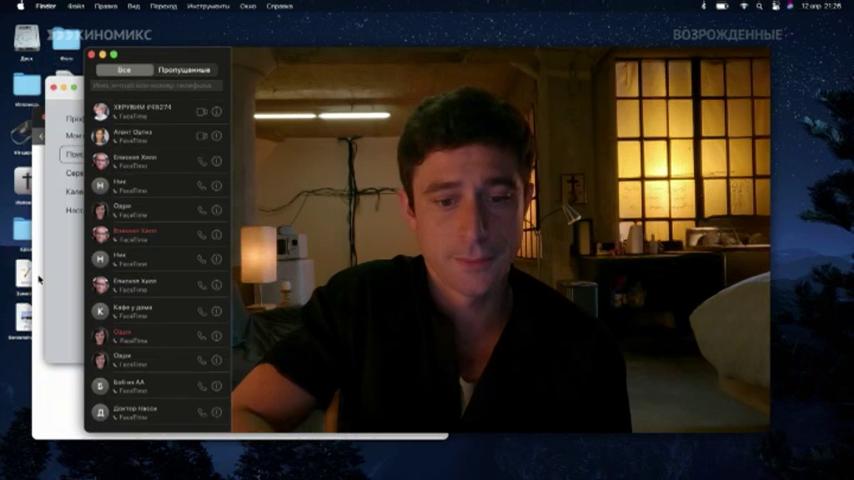Image resolution: width=854 pixels, height=480 pixels.
Task: Click the back chevron in the background window
Action: click(40, 136)
